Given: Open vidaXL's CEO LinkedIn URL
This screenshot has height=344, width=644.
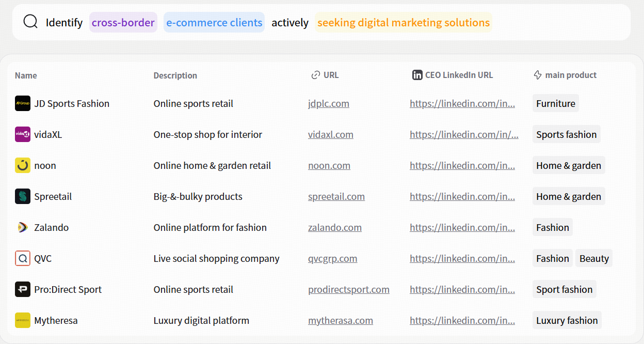Looking at the screenshot, I should pos(463,134).
